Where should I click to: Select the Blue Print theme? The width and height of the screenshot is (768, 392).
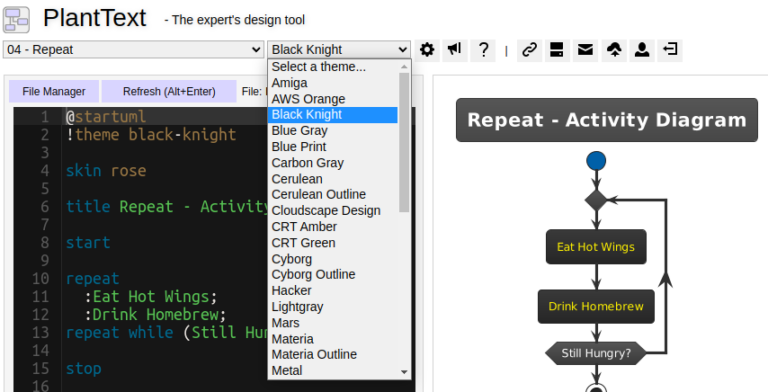[333, 147]
